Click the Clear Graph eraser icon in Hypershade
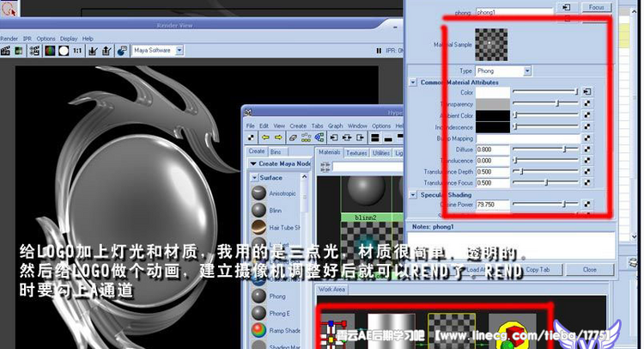This screenshot has height=349, width=644. (x=293, y=138)
